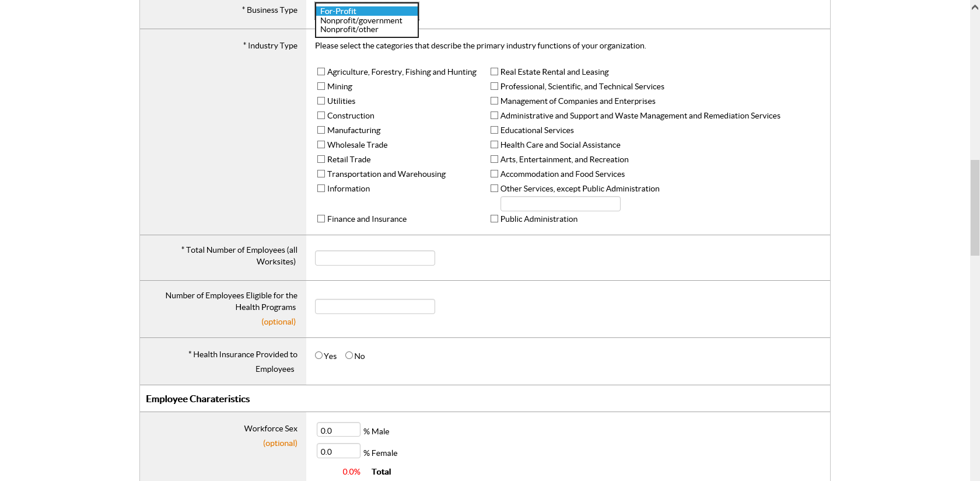This screenshot has height=481, width=980.
Task: Click the % Male workforce input
Action: [338, 430]
